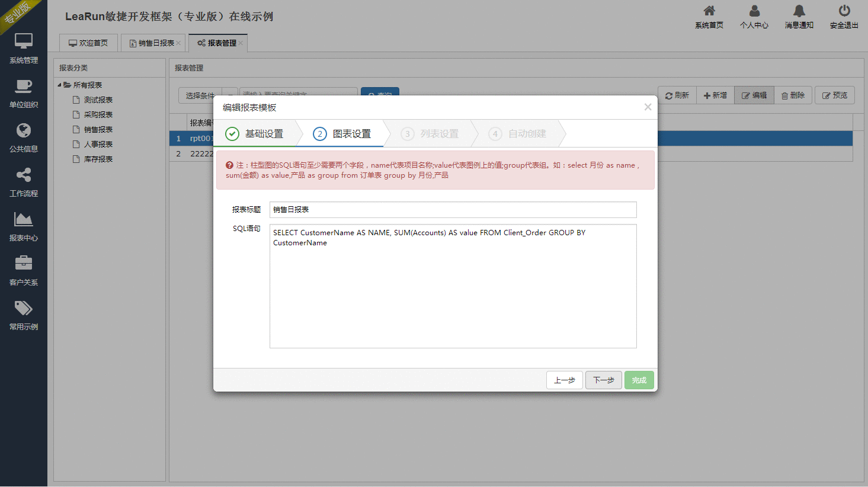Open 单位组织 sidebar section

[x=24, y=94]
